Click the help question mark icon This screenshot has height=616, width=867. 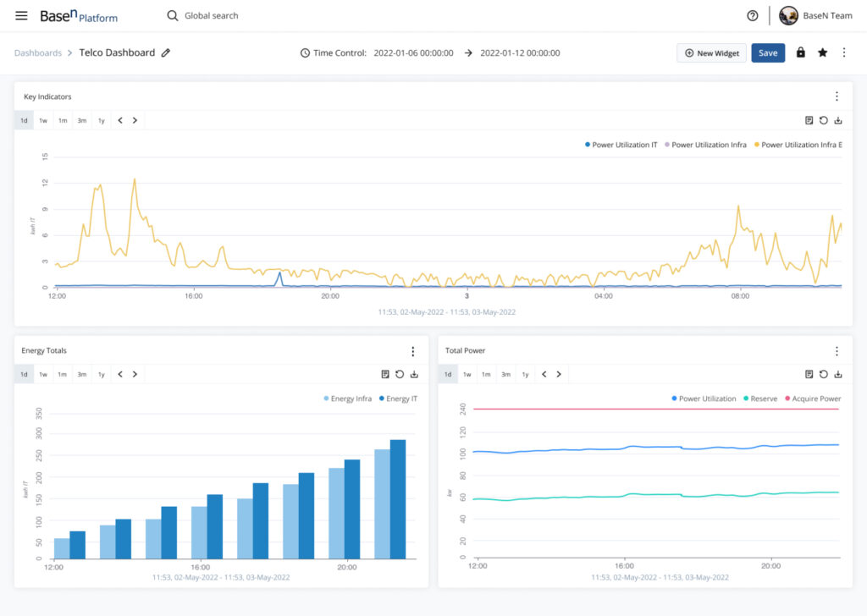click(752, 15)
